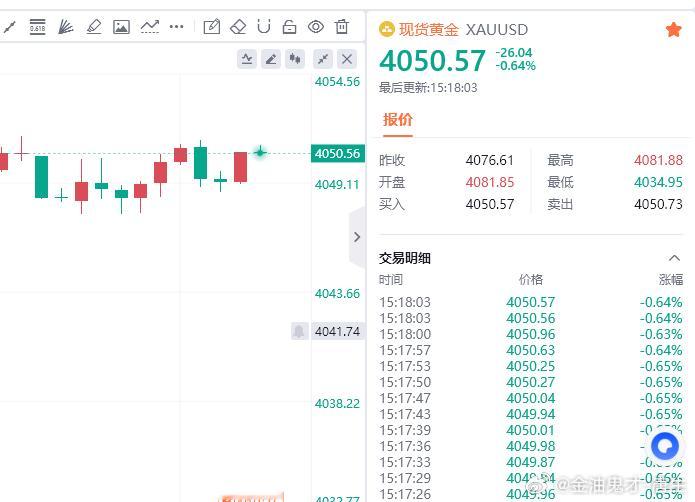
Task: Insert an image onto the chart
Action: pos(121,27)
